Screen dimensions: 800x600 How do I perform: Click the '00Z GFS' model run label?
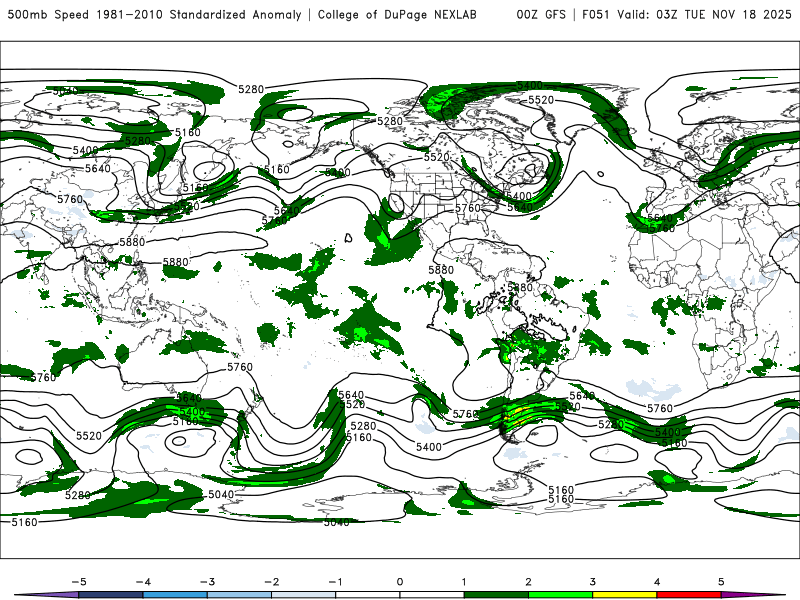point(541,15)
